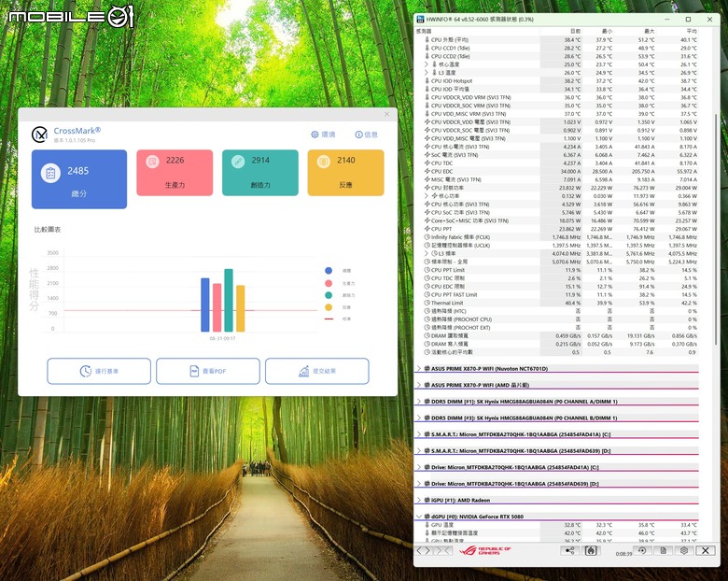Toggle the red line legend entry
This screenshot has height=581, width=728.
click(x=329, y=319)
